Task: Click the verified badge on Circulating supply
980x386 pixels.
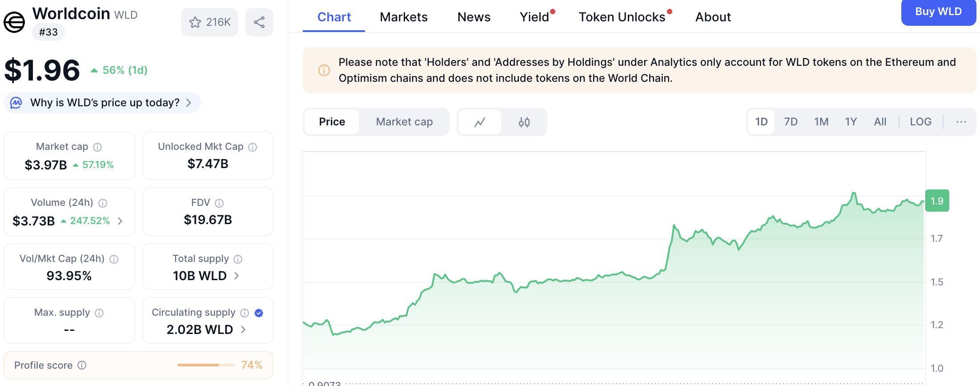Action: point(258,313)
